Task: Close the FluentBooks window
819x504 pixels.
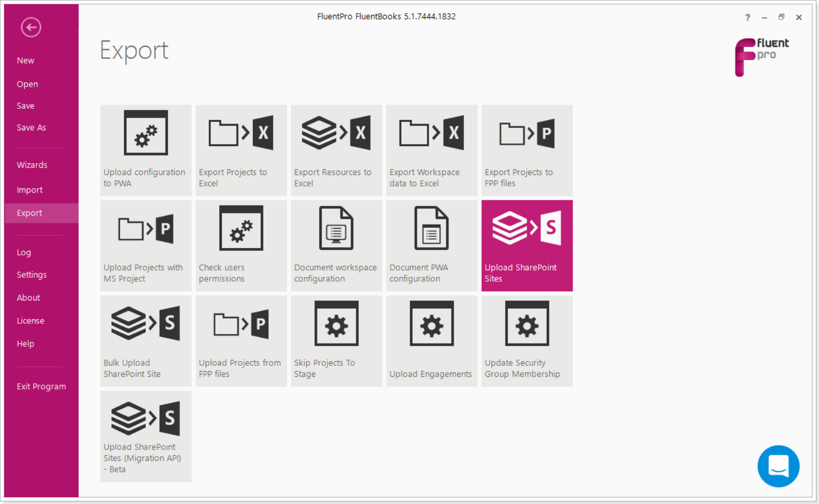Action: 799,17
